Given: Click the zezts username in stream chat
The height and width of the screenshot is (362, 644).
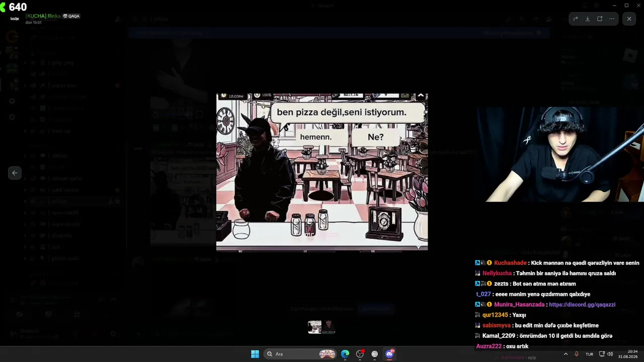Looking at the screenshot, I should click(502, 284).
